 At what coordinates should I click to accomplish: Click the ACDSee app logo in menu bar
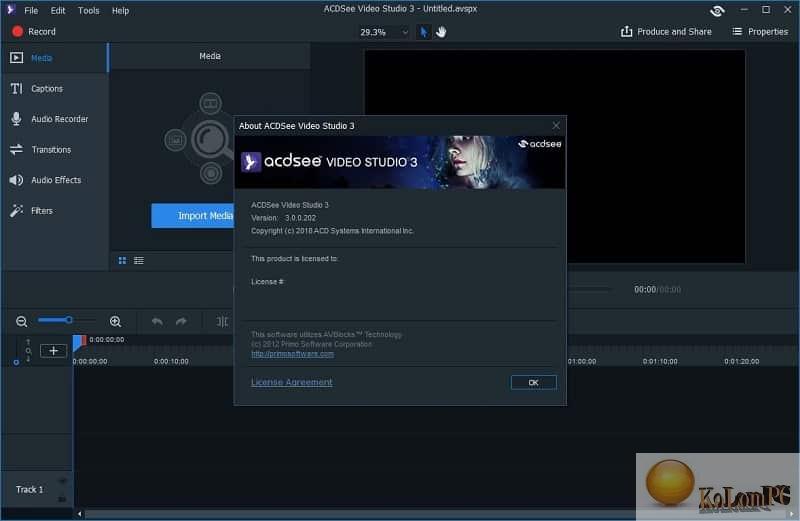point(11,10)
